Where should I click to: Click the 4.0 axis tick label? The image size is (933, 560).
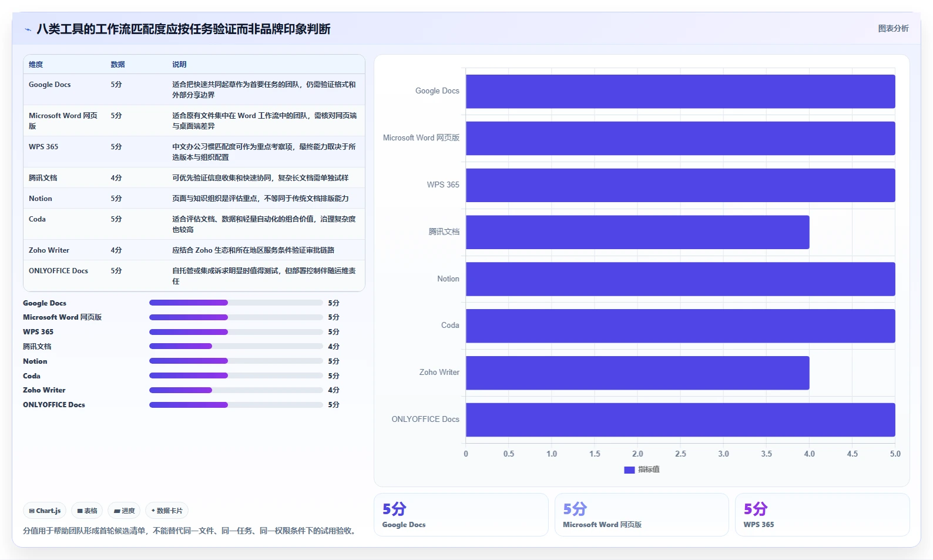809,454
